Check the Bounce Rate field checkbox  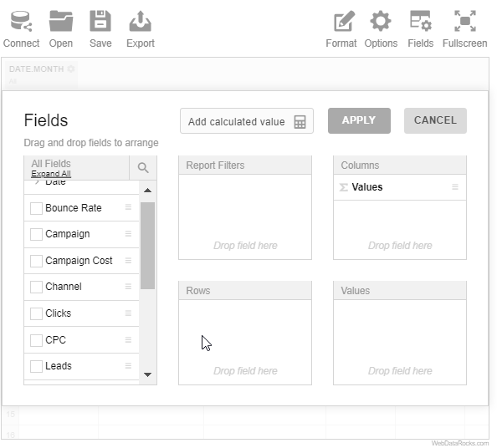point(36,208)
